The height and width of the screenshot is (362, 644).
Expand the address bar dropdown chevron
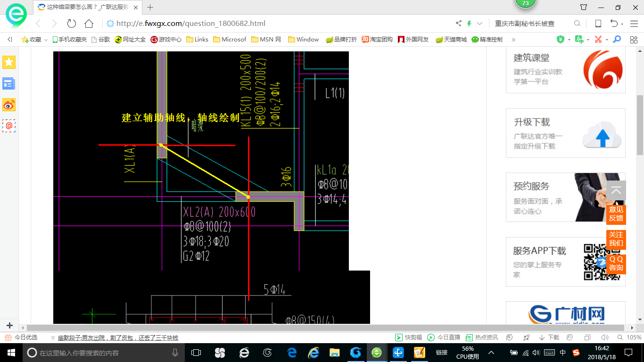click(x=480, y=24)
